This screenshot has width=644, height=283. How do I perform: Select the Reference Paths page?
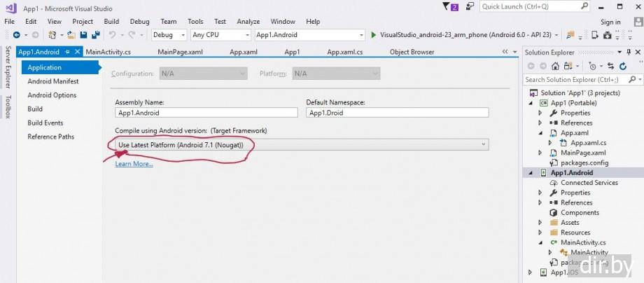point(51,137)
